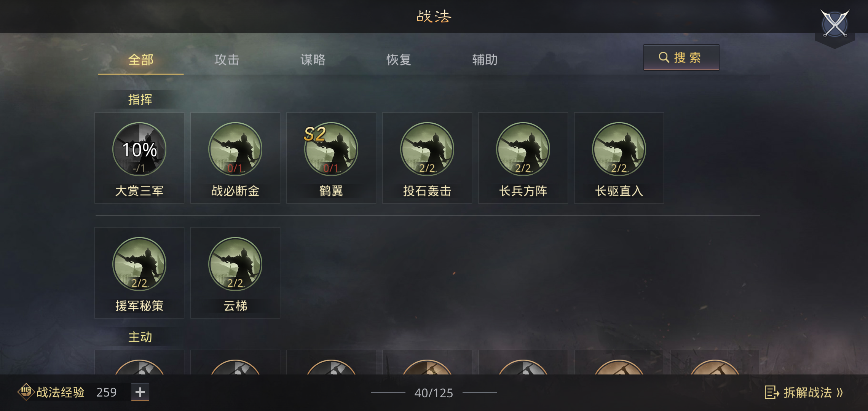This screenshot has width=868, height=411.
Task: Open the 云梯 tactic icon
Action: pyautogui.click(x=235, y=264)
